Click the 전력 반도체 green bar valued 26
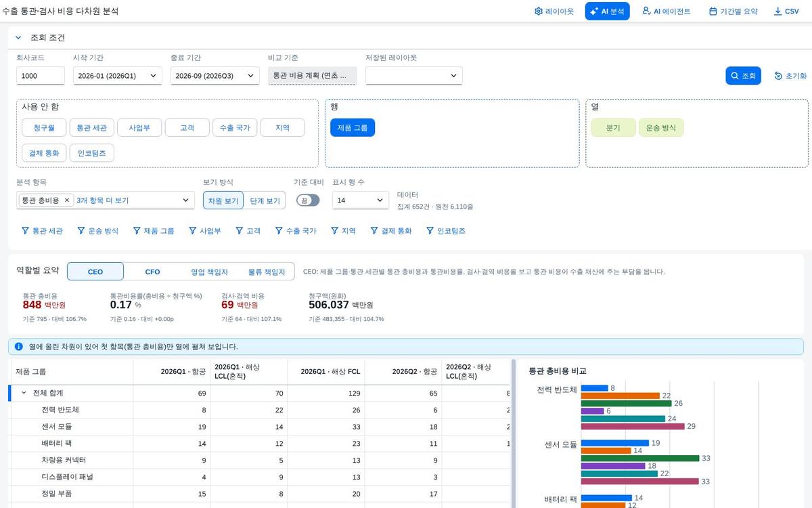The height and width of the screenshot is (508, 812). click(626, 404)
